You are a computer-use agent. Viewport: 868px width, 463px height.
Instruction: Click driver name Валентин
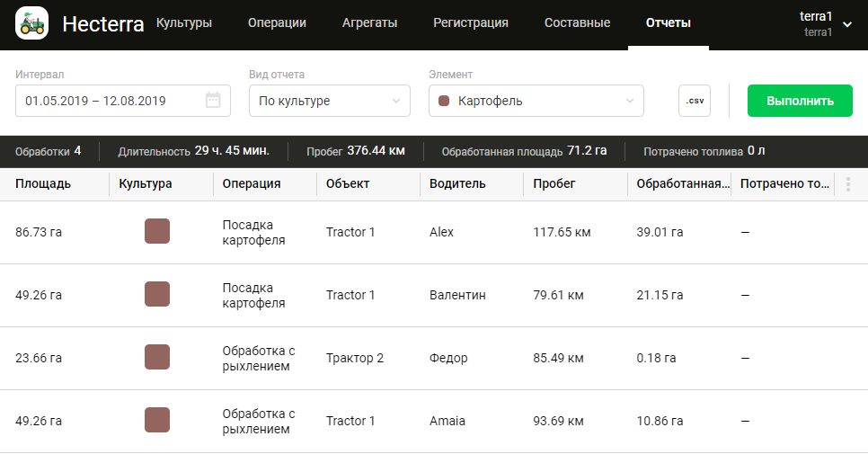pos(457,295)
